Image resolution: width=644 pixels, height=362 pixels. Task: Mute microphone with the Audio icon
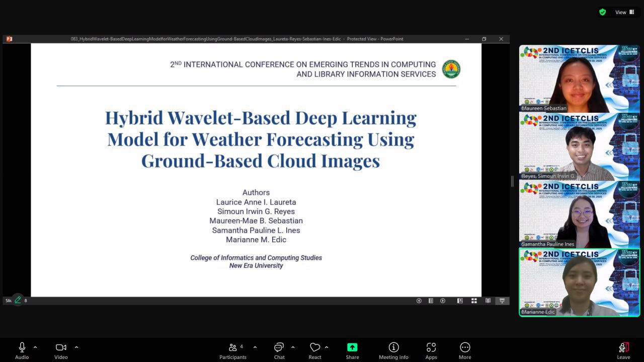pos(22,348)
